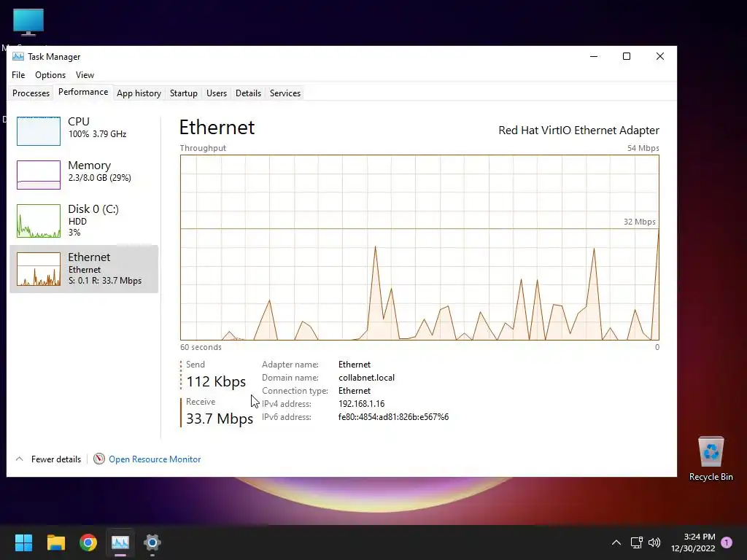Select the Recycle Bin desktop icon
The height and width of the screenshot is (560, 747).
point(711,459)
